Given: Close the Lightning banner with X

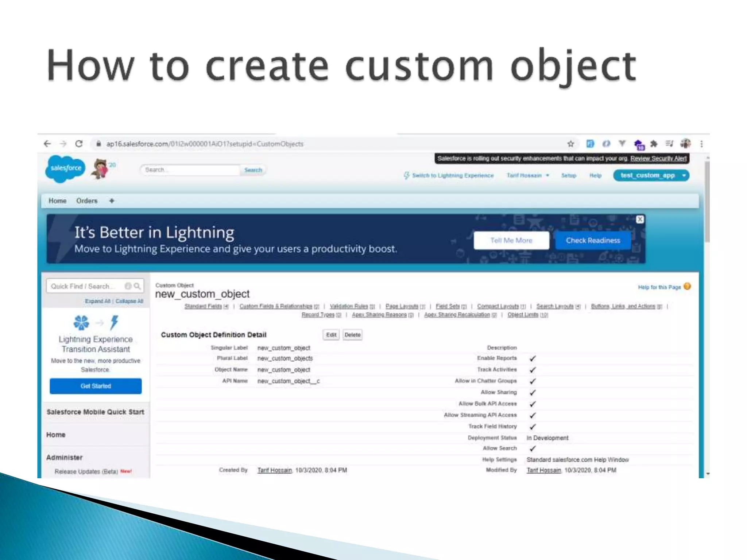Looking at the screenshot, I should tap(640, 219).
